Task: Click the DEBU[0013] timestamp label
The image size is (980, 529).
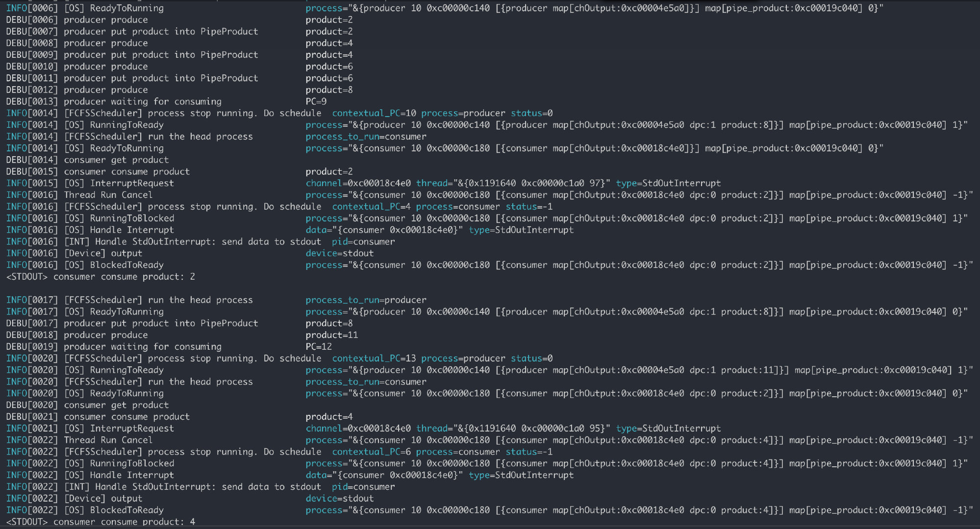Action: pos(32,101)
